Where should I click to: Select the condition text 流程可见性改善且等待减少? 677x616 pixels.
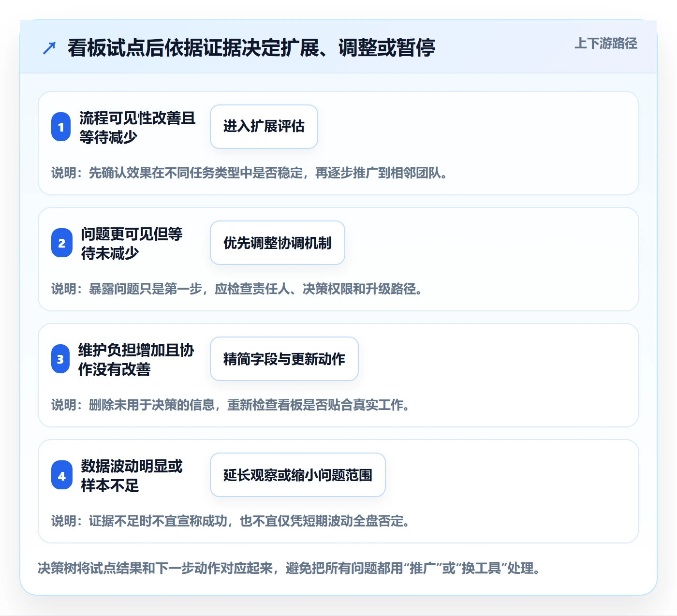click(x=137, y=127)
